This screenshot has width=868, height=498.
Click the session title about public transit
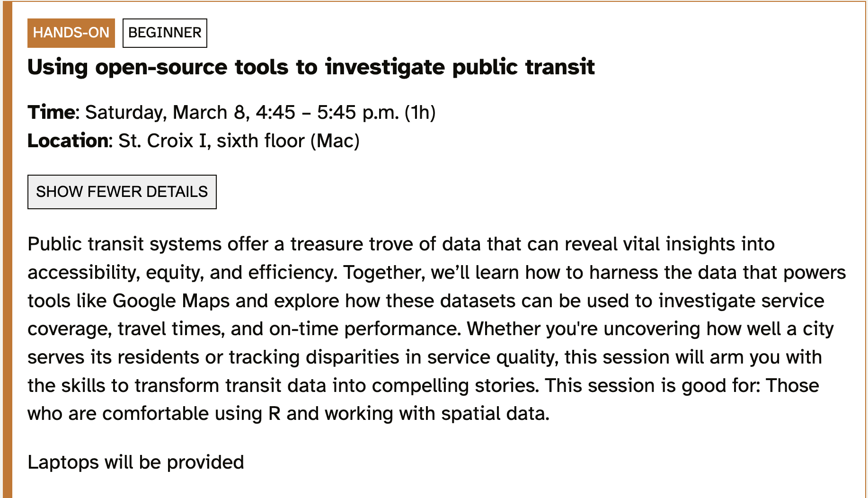[311, 67]
